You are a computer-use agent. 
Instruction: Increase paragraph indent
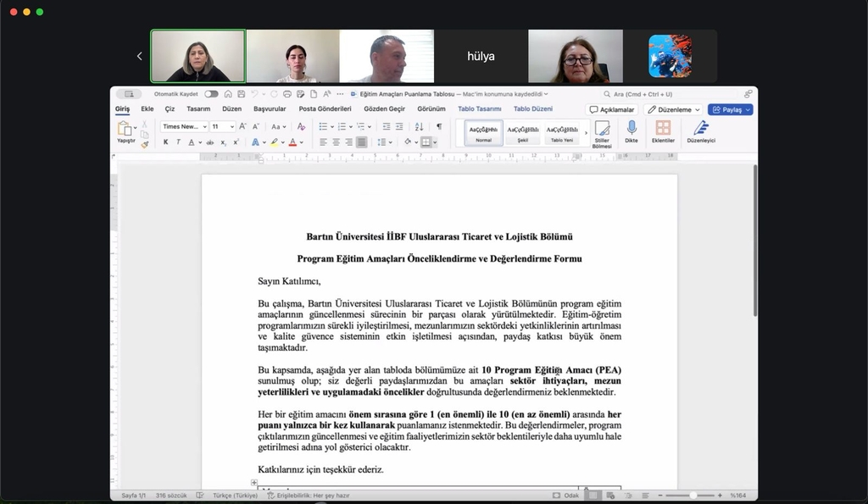click(399, 127)
